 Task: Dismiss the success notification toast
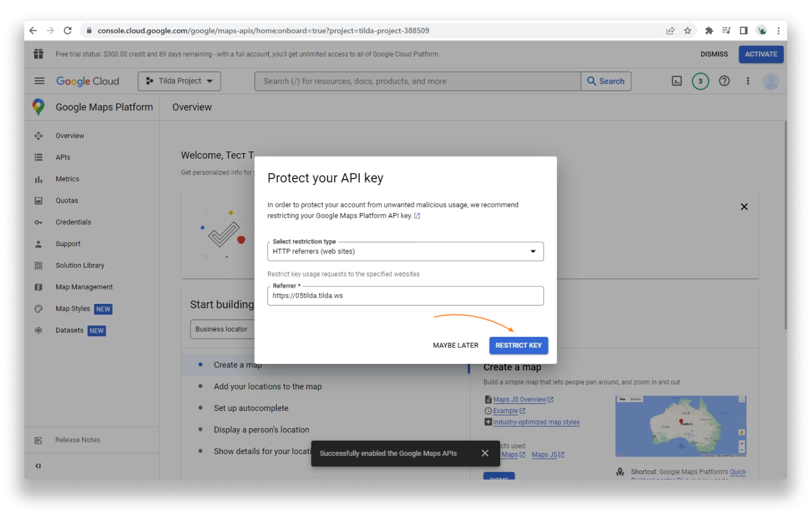tap(485, 454)
